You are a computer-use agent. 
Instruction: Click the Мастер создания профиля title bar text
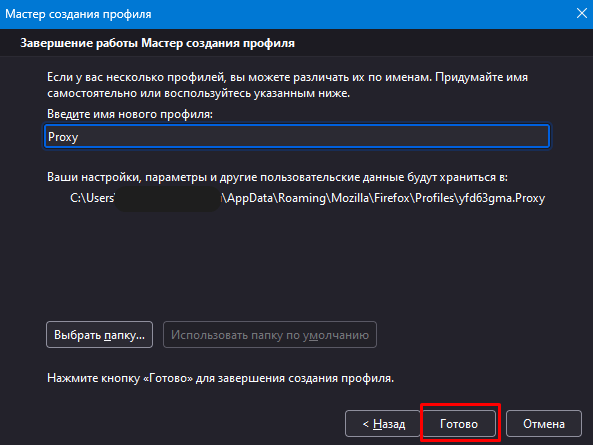point(78,14)
